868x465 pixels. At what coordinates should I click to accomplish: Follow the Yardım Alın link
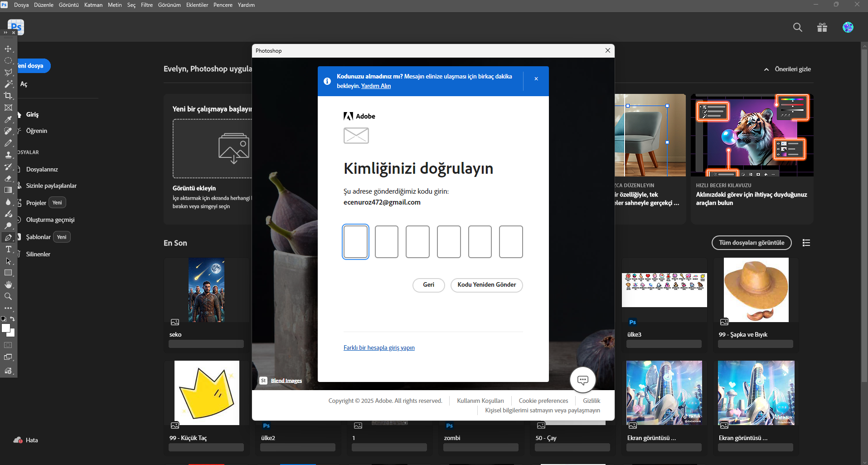(376, 86)
